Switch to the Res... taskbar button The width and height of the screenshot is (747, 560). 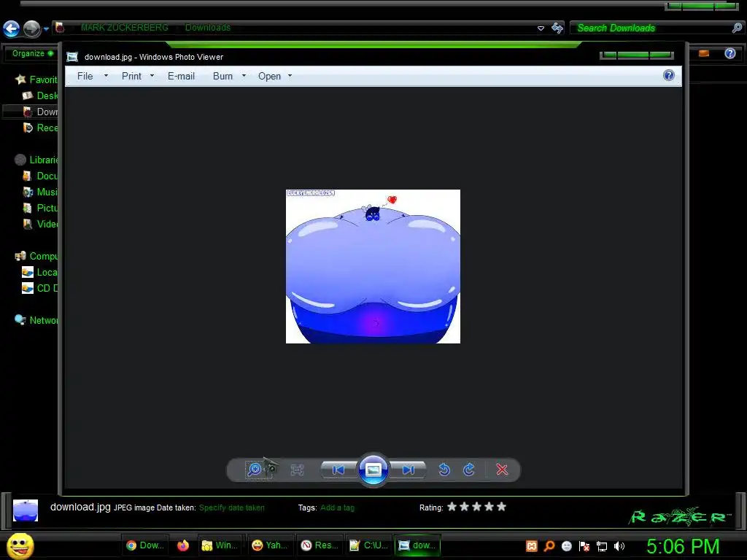pos(320,545)
